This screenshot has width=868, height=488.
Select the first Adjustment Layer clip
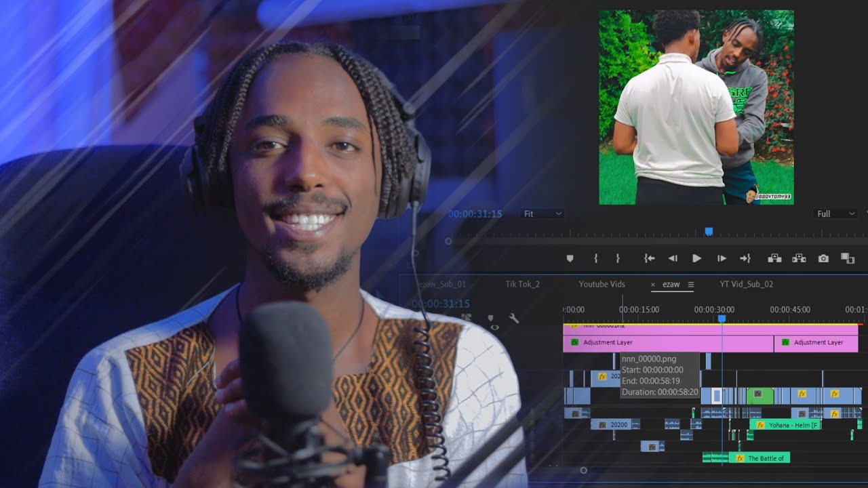668,343
